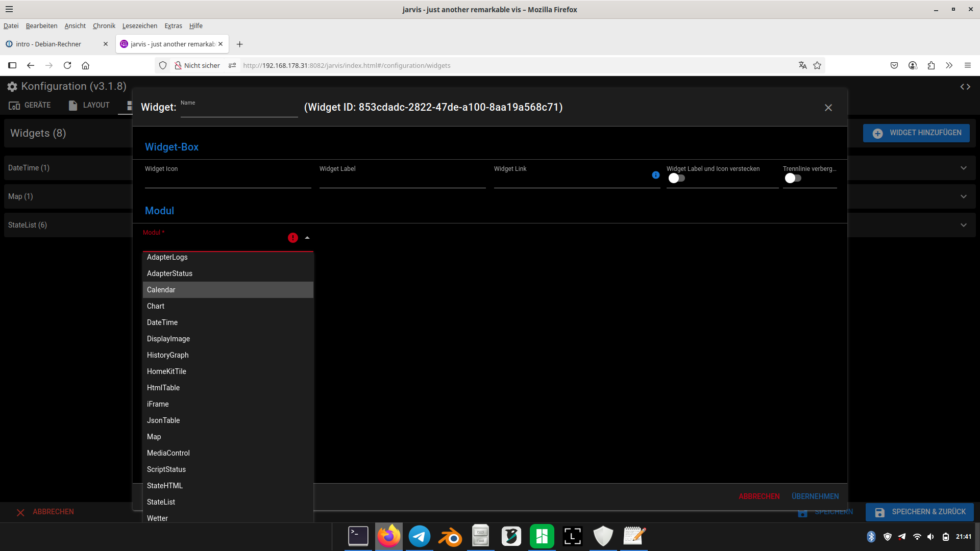This screenshot has height=551, width=980.
Task: Expand the DateTime widgets group chevron
Action: pos(964,168)
